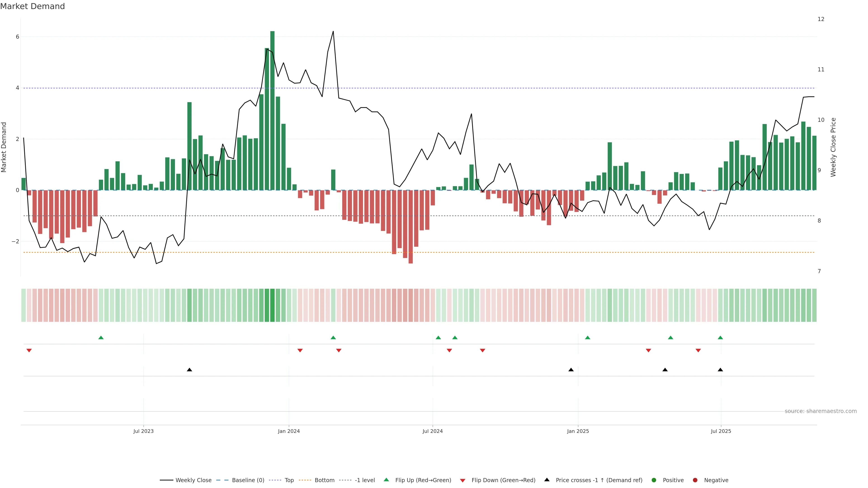Click the darkest green heatmap cell
868x488 pixels.
click(272, 305)
